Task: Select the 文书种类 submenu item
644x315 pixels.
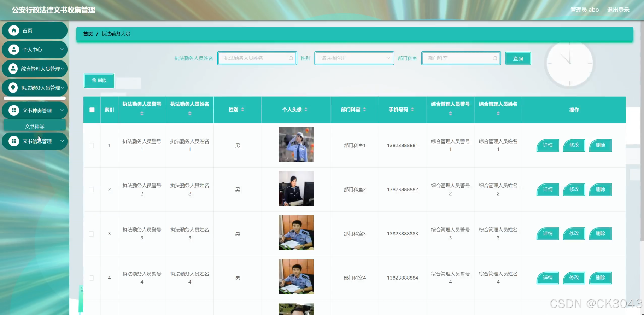Action: [x=35, y=126]
